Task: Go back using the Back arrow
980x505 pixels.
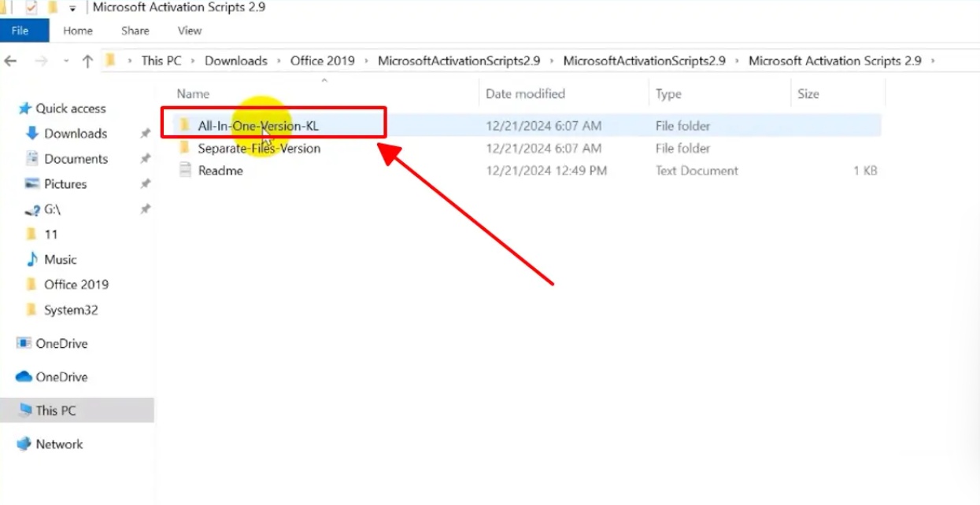Action: (x=11, y=61)
